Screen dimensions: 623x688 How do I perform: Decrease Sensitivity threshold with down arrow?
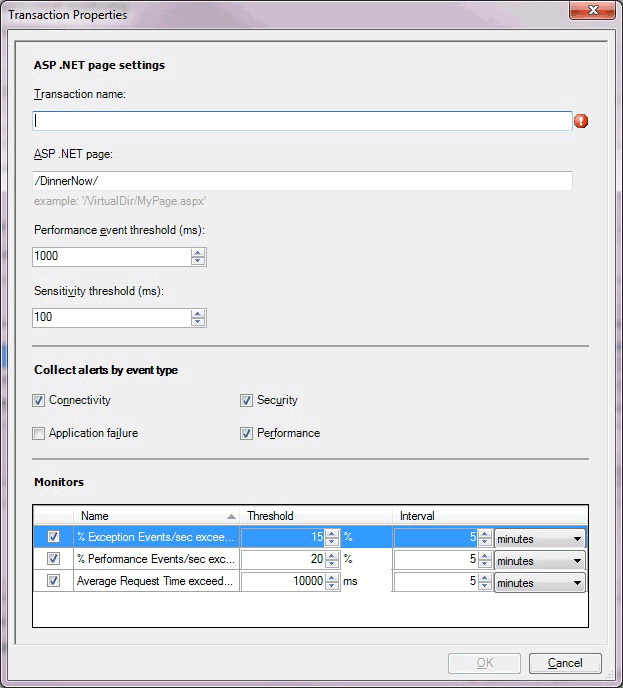click(x=198, y=322)
